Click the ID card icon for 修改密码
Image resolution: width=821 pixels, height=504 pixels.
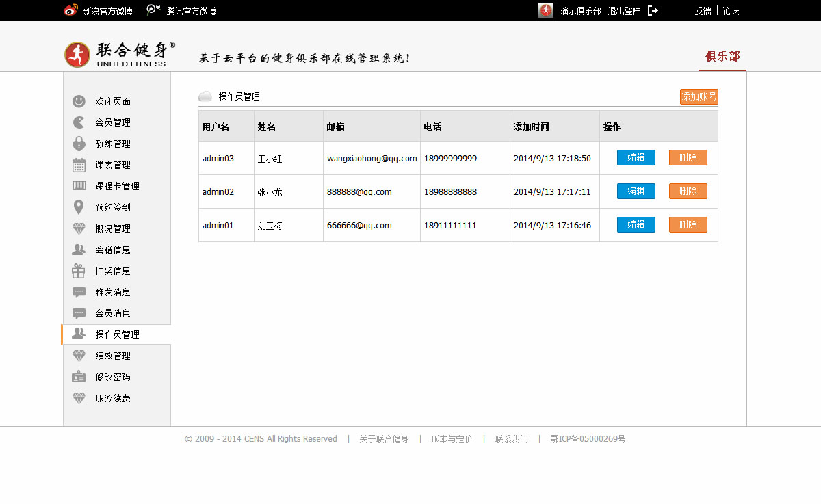[x=79, y=377]
